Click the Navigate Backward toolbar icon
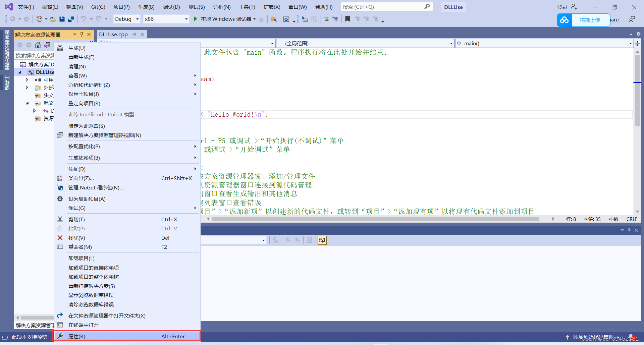 [x=13, y=19]
